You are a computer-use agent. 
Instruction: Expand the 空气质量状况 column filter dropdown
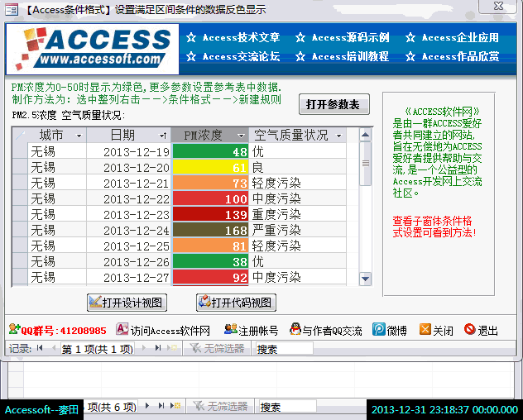339,136
